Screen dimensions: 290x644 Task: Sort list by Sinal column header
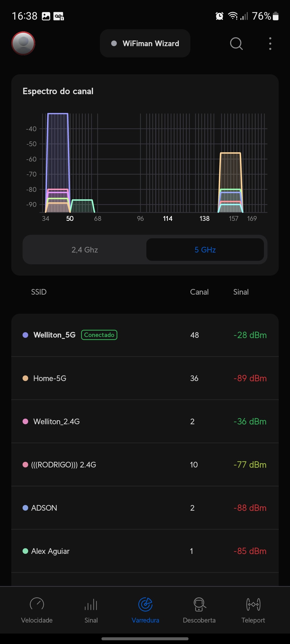(x=241, y=292)
